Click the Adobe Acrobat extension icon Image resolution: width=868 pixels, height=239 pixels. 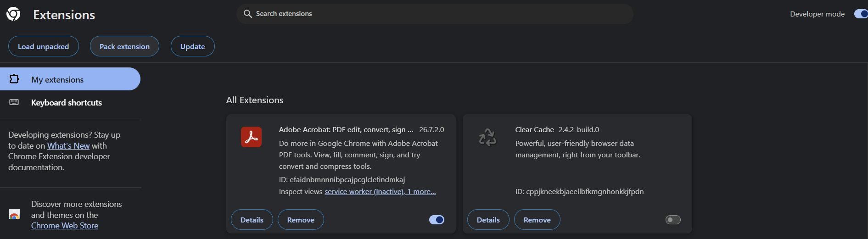pyautogui.click(x=251, y=137)
